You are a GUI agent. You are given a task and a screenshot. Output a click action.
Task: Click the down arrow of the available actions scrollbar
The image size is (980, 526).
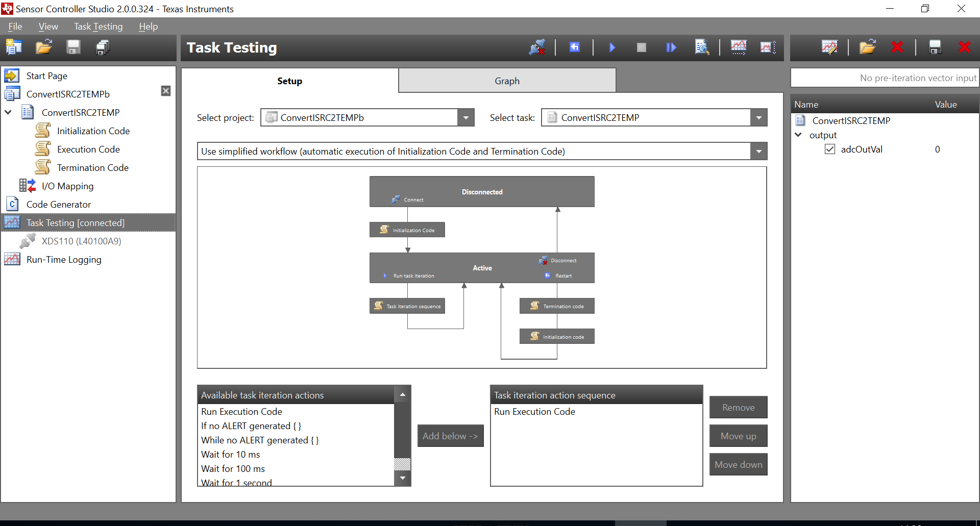tap(403, 478)
